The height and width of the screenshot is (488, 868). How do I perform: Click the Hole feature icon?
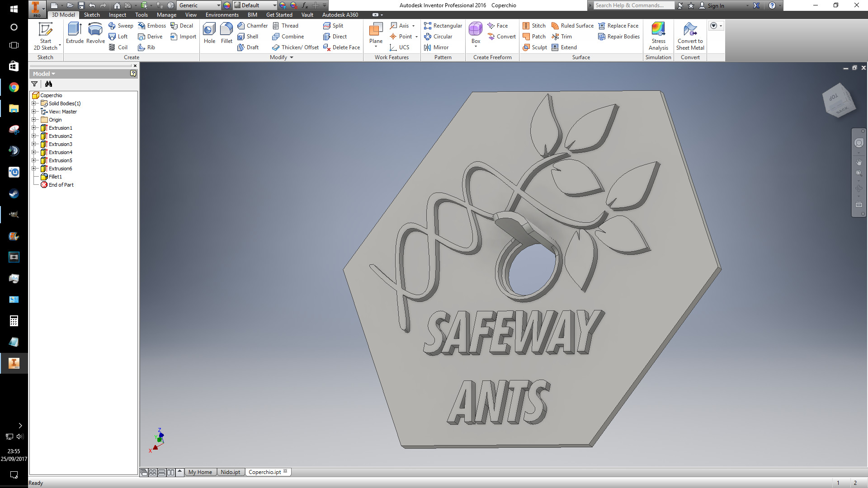coord(209,33)
